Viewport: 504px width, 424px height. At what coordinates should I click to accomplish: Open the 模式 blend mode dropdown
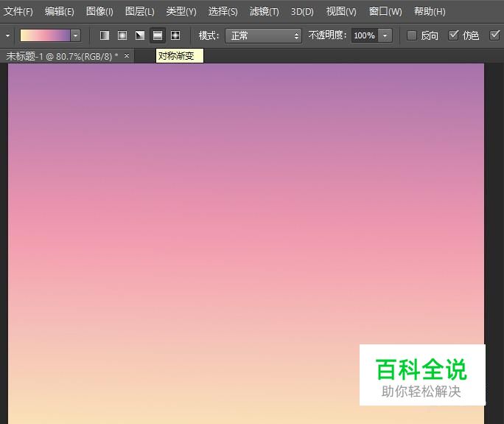[263, 35]
